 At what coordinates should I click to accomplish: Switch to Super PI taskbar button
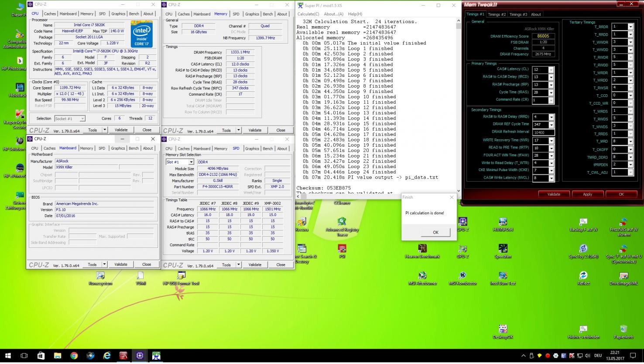[156, 356]
